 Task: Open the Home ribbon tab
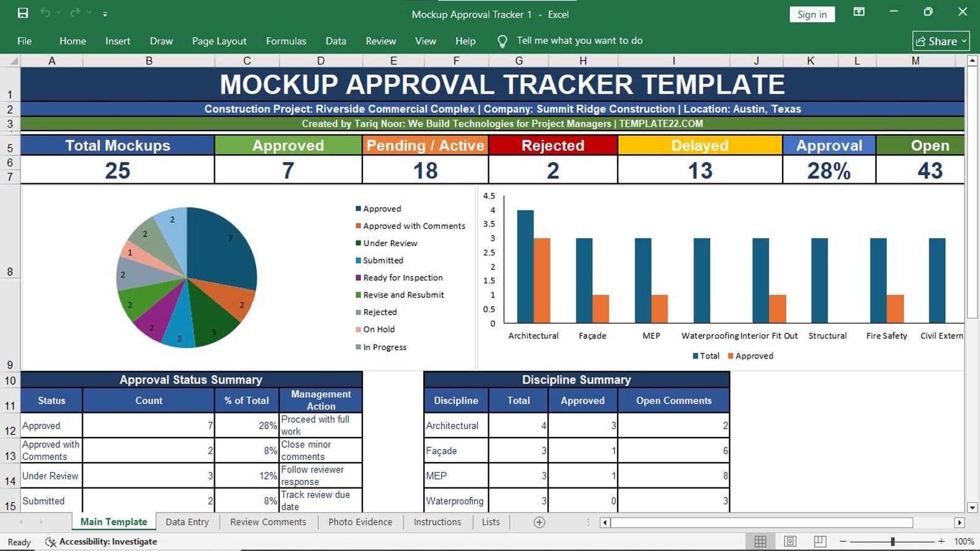(x=73, y=41)
